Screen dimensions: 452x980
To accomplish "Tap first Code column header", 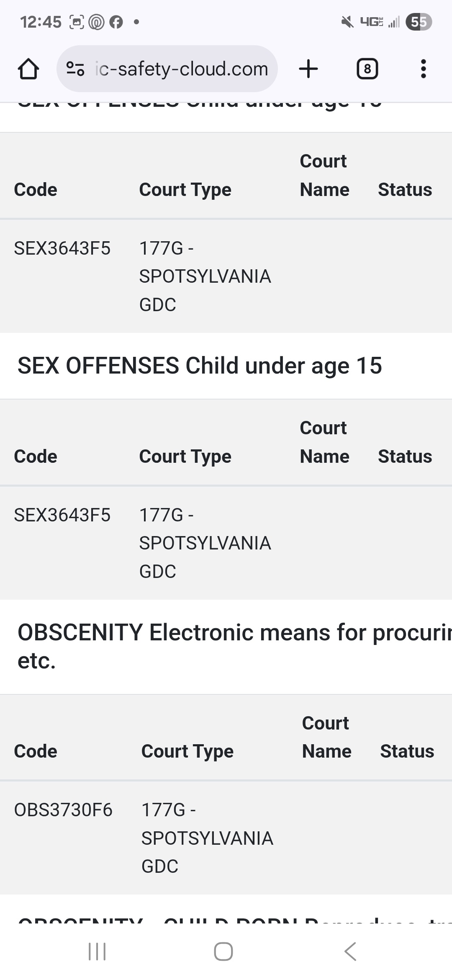I will pos(36,190).
